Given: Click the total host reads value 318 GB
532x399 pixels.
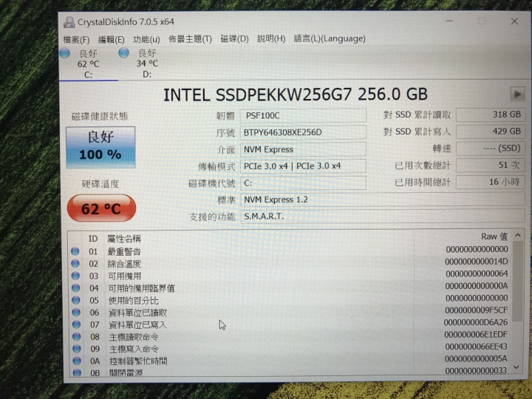Looking at the screenshot, I should (491, 115).
